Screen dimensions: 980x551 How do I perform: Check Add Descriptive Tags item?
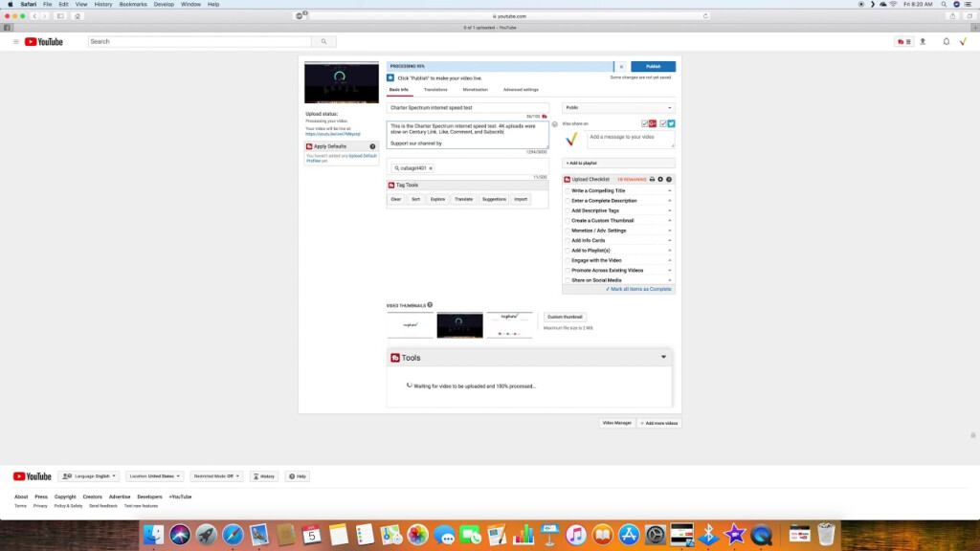coord(568,211)
